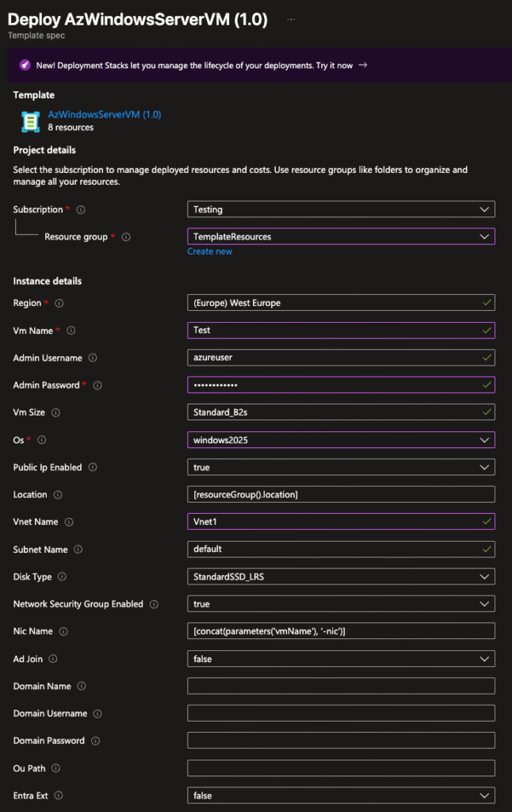Screen dimensions: 512x812
Task: Click the "Instance details" heading
Action: (x=47, y=282)
